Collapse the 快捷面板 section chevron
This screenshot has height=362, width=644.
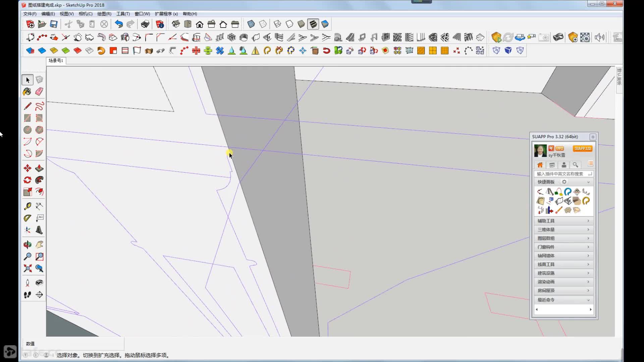[588, 182]
